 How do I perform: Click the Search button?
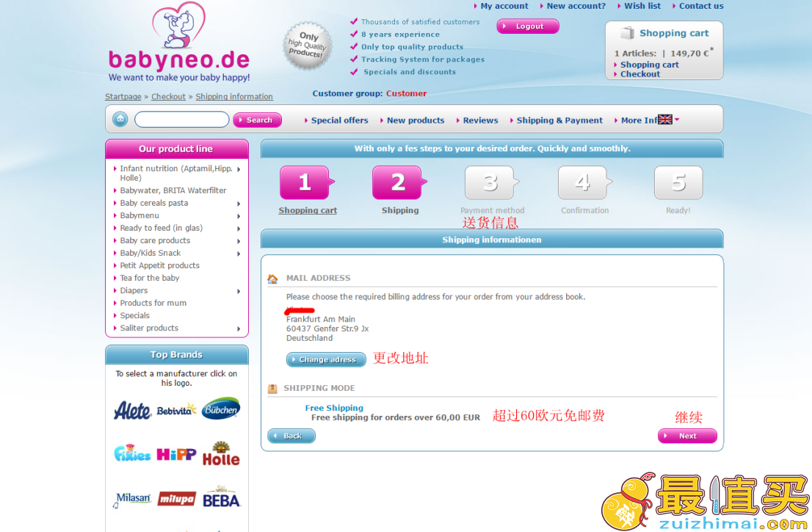(x=258, y=120)
